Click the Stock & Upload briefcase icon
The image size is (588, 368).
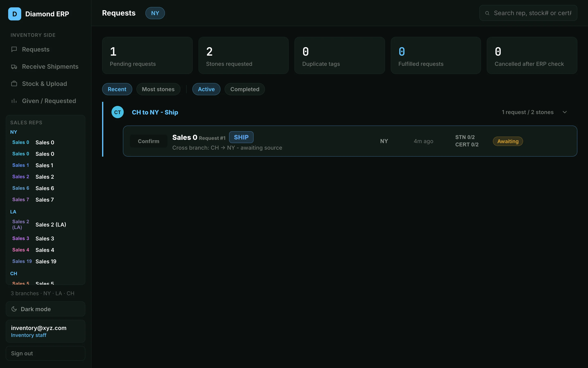click(x=14, y=84)
